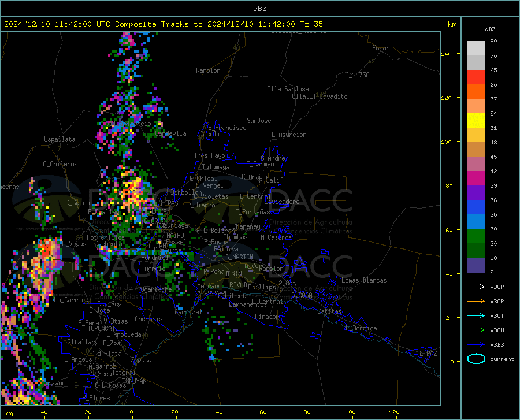
Task: Click the green VBCU arrow icon
Action: [x=476, y=330]
